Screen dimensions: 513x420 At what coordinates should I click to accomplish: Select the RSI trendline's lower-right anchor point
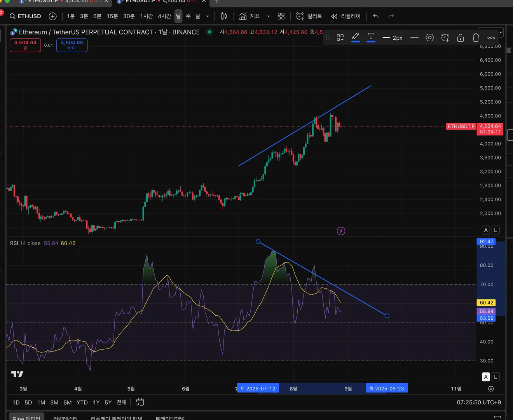pos(387,316)
